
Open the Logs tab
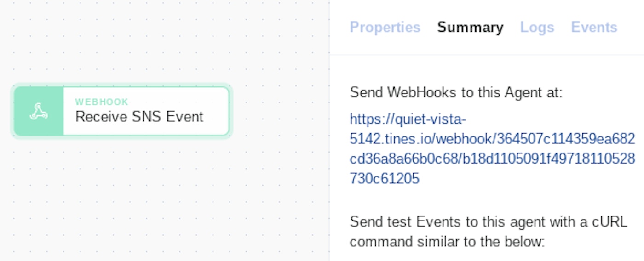[x=537, y=28]
